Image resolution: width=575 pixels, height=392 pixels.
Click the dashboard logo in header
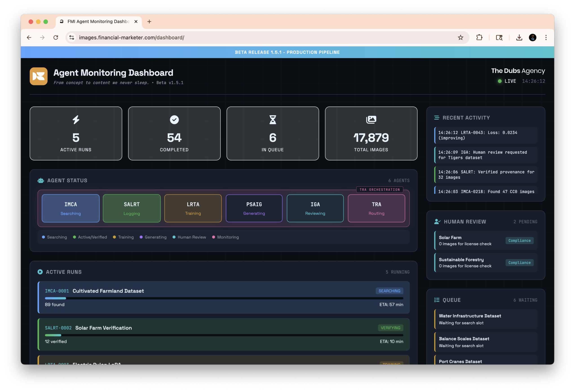coord(39,76)
